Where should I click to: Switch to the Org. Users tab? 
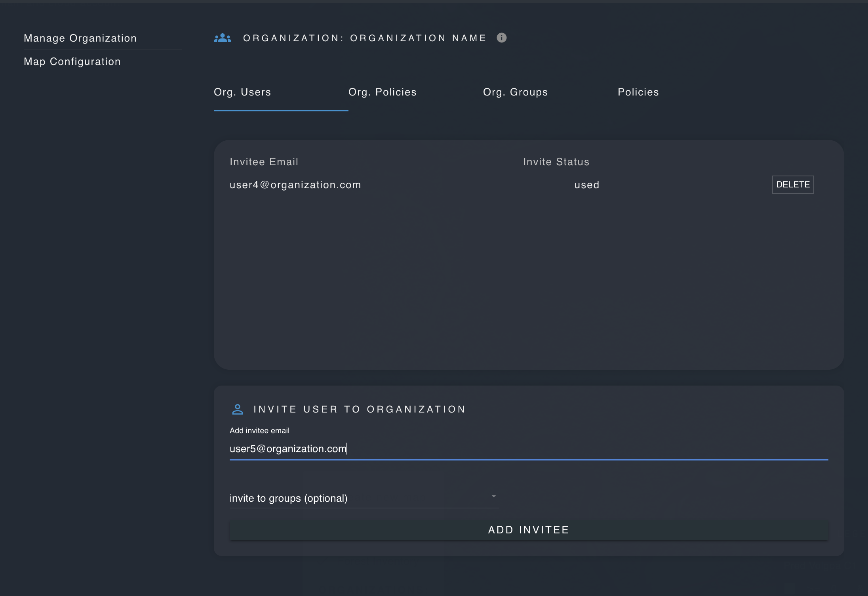(x=281, y=92)
